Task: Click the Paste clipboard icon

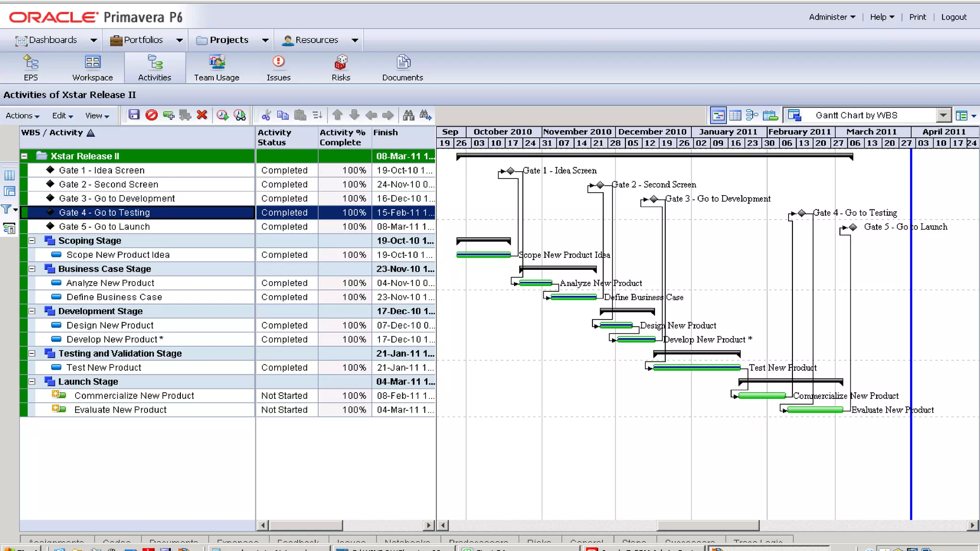Action: click(x=300, y=115)
